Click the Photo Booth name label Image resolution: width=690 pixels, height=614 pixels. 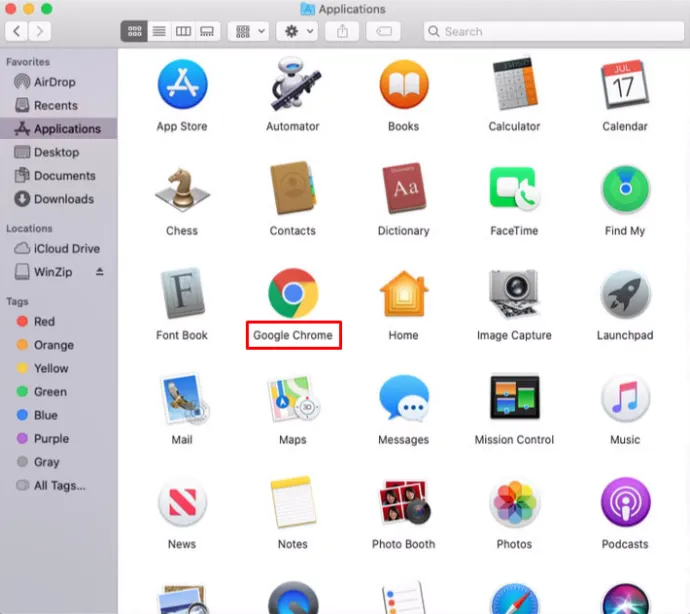(x=404, y=544)
